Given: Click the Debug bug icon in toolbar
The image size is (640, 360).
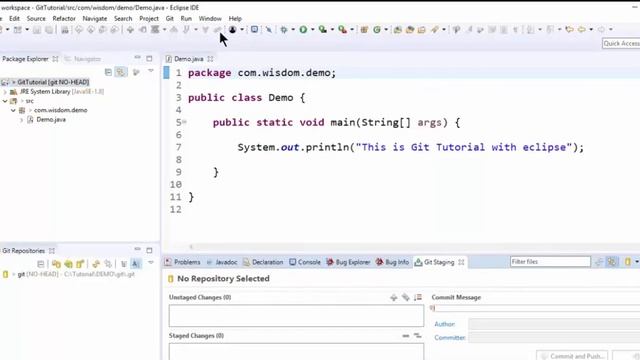Looking at the screenshot, I should click(284, 29).
